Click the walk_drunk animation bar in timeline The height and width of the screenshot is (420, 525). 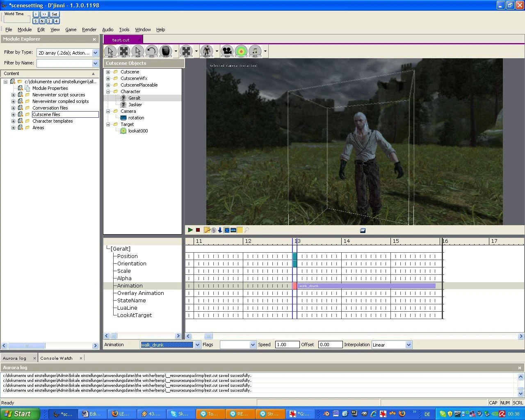coord(367,286)
